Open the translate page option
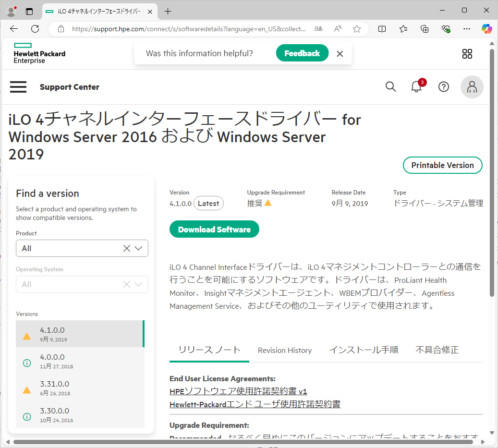Screen dimensions: 498x448 click(x=318, y=29)
